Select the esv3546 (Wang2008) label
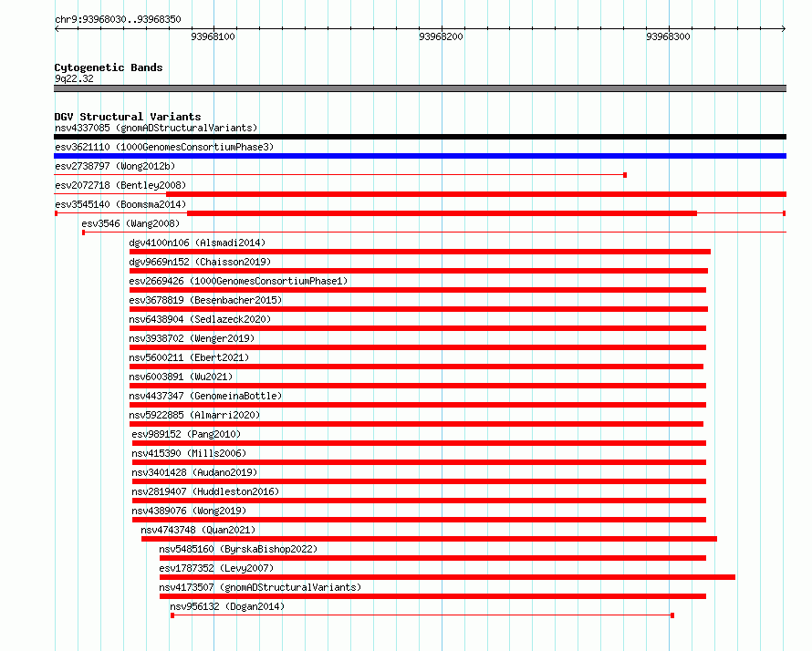This screenshot has height=651, width=812. 130,223
